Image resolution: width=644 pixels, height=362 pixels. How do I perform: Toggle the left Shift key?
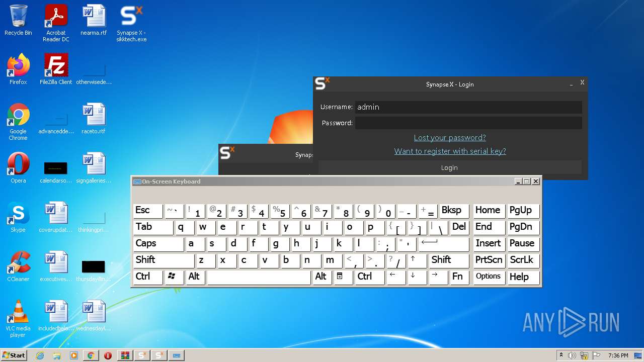pos(164,260)
